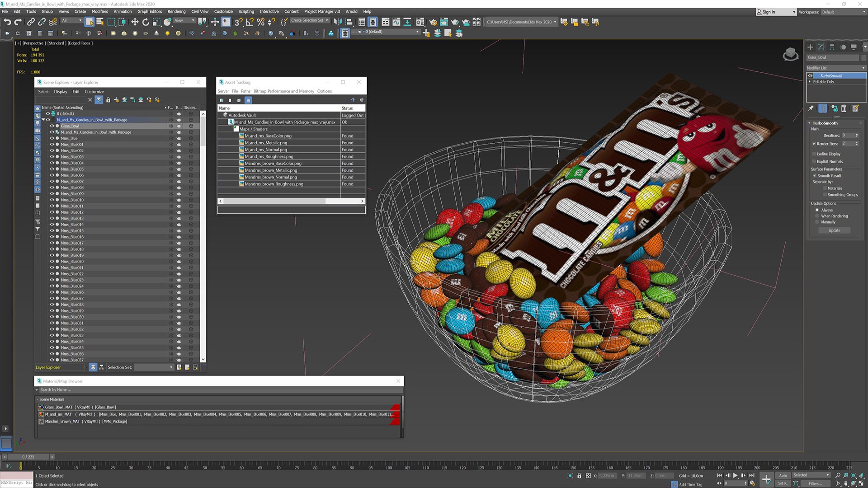The image size is (868, 488).
Task: Open the Modifiers menu
Action: (x=100, y=12)
